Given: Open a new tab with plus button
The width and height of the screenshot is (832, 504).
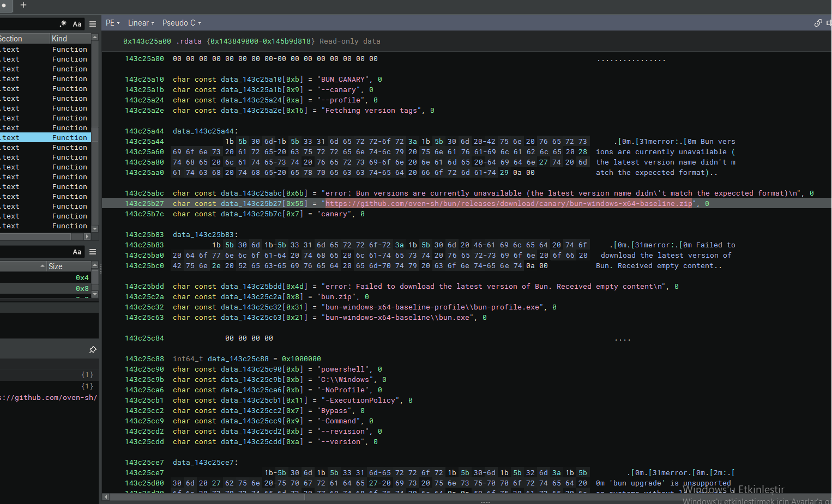Looking at the screenshot, I should pos(23,5).
